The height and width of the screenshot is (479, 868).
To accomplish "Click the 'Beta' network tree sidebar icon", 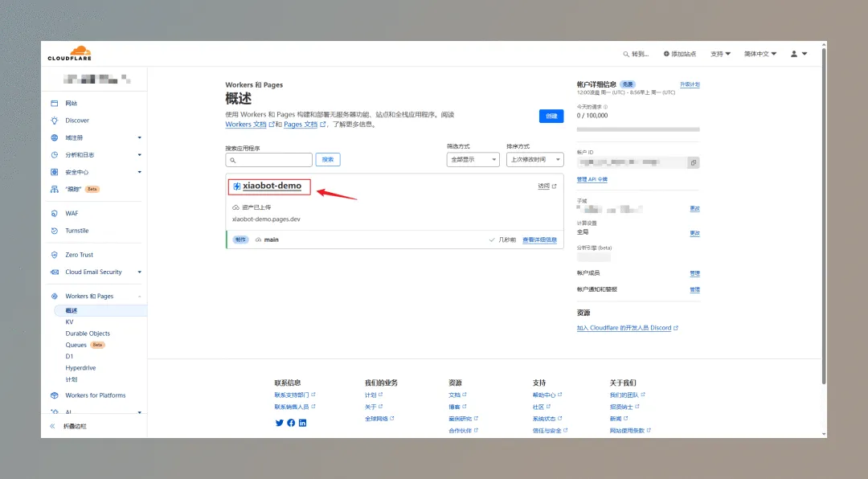I will coord(55,189).
